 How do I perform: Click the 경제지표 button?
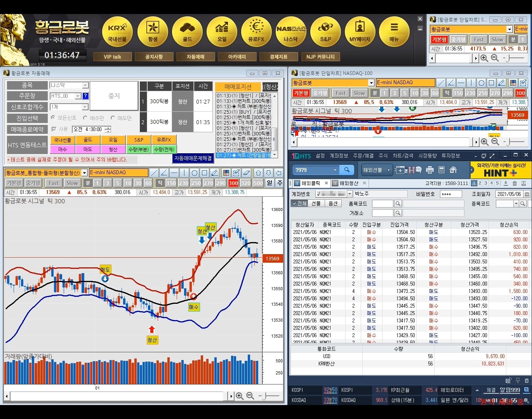click(x=278, y=57)
